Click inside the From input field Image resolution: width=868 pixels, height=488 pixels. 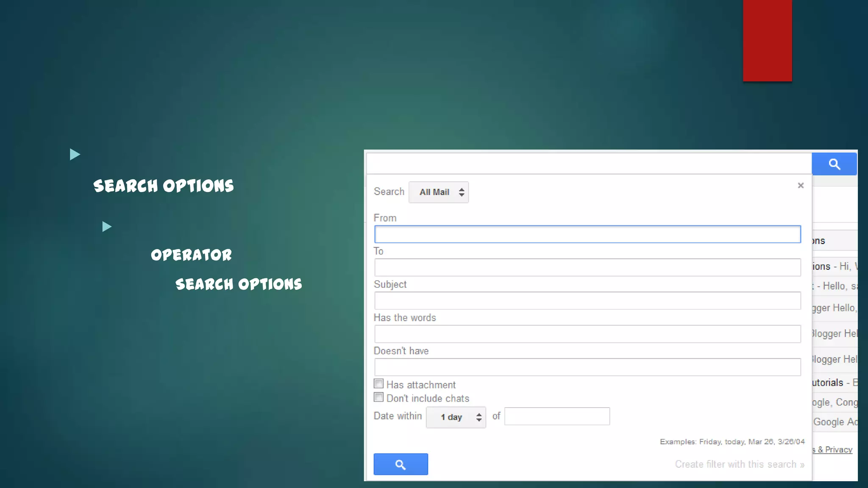click(x=587, y=234)
